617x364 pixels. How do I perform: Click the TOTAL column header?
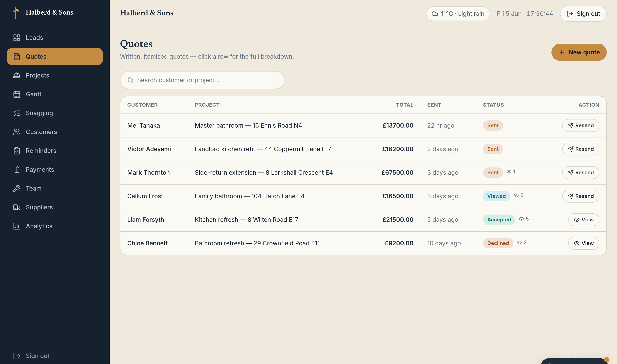click(404, 105)
